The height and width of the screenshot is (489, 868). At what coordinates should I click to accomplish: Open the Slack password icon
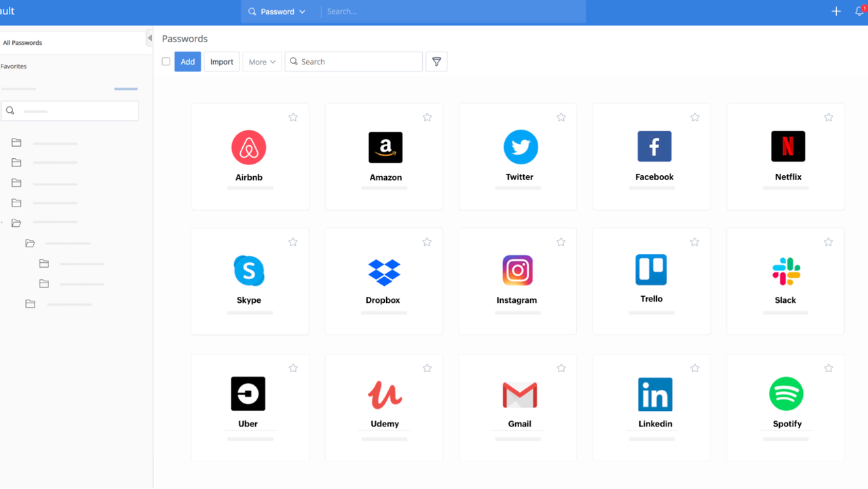[x=786, y=272]
